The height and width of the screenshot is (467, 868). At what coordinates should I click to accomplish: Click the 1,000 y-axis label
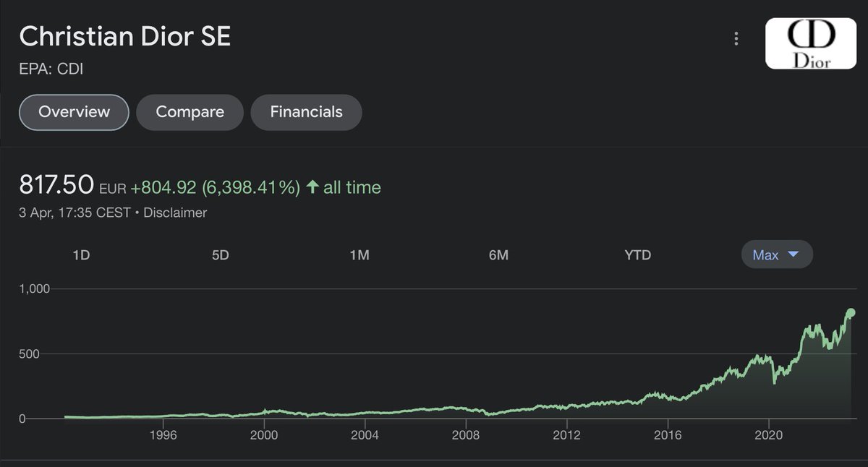[x=34, y=288]
